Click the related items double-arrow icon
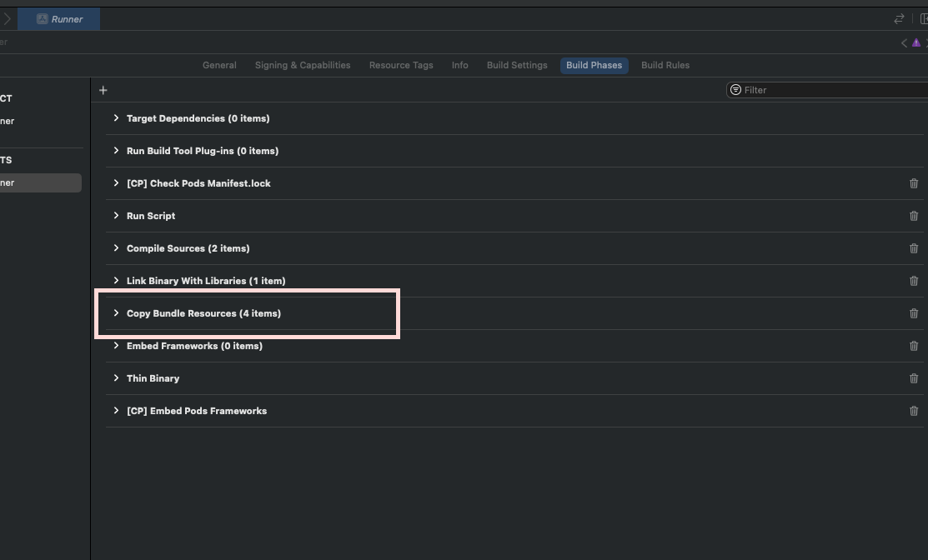This screenshot has width=928, height=560. point(899,17)
